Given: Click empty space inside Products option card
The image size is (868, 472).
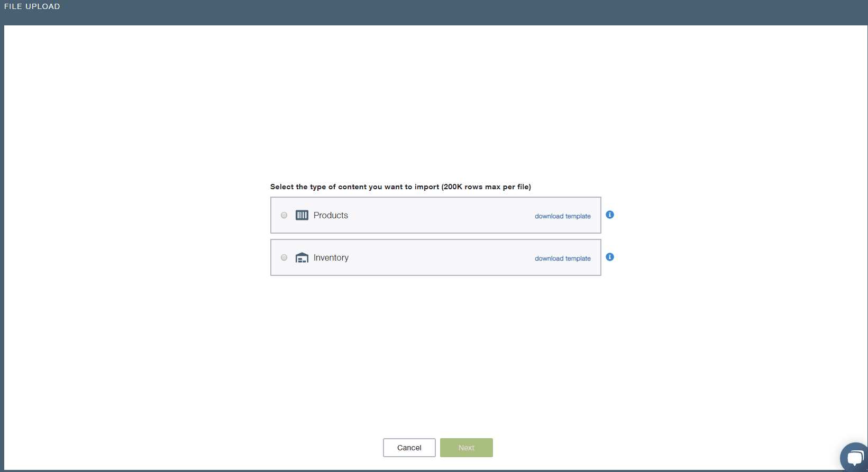Looking at the screenshot, I should click(439, 215).
